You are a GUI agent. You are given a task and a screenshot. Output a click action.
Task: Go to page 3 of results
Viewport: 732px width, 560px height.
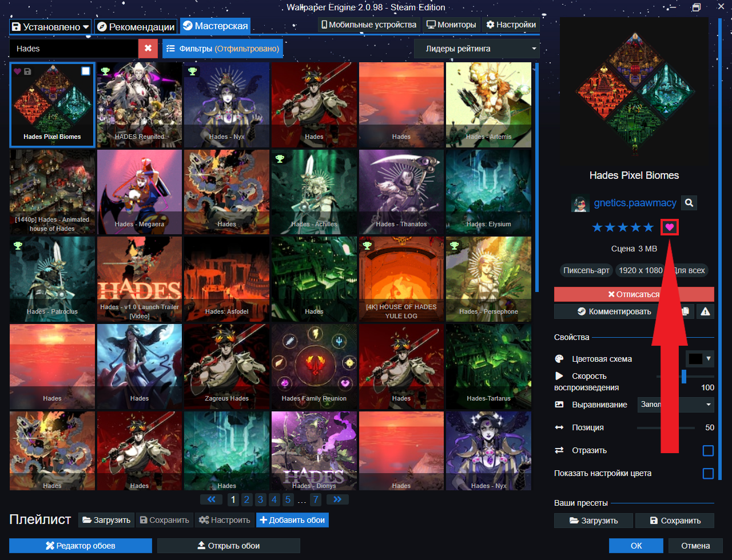[x=260, y=499]
